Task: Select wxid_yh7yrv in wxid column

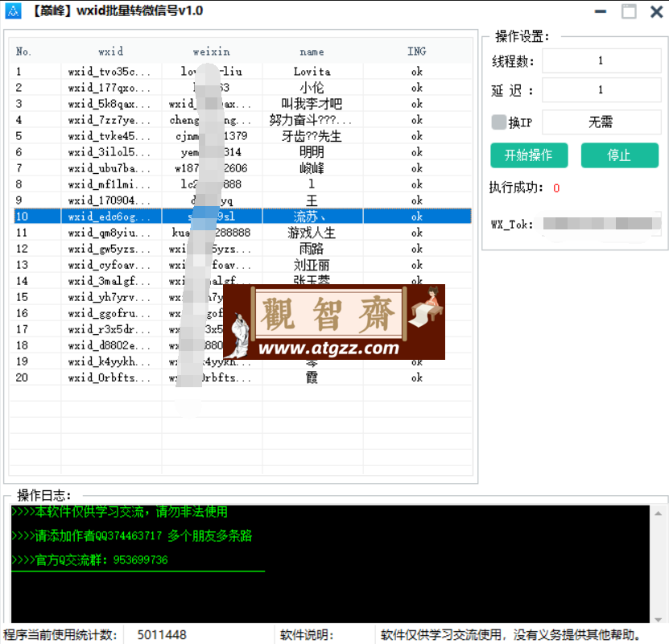Action: pos(109,297)
